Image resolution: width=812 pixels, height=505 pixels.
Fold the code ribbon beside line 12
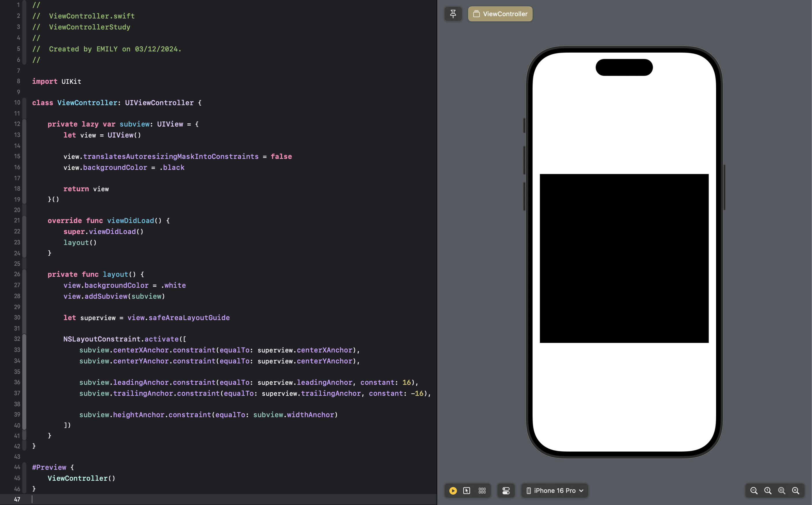(24, 124)
